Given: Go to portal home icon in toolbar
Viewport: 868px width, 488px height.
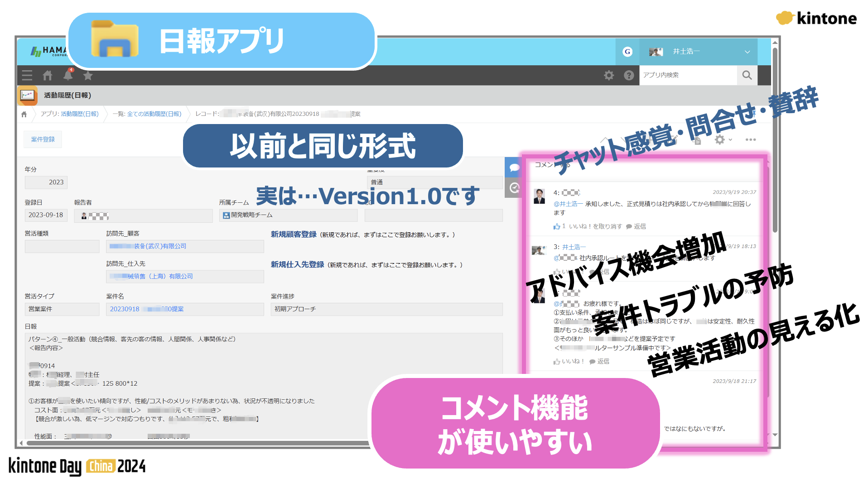Looking at the screenshot, I should (48, 75).
